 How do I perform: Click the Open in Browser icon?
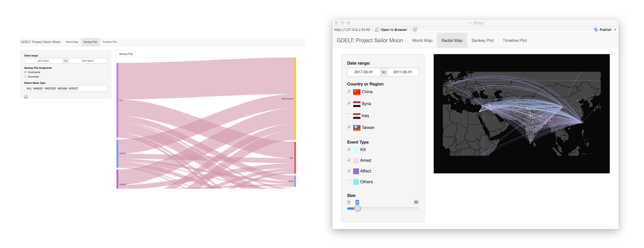tap(377, 29)
